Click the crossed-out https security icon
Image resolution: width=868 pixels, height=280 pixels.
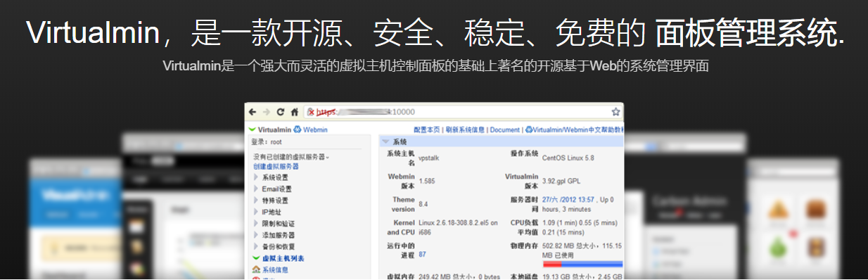(311, 112)
